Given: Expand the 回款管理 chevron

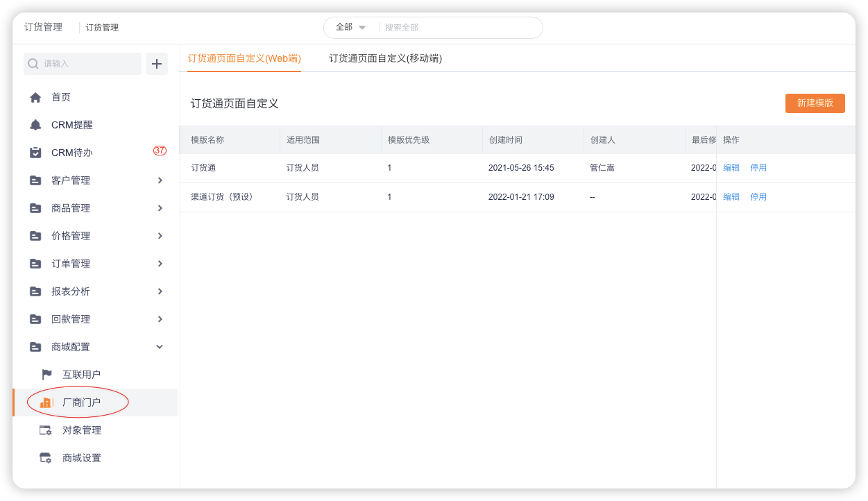Looking at the screenshot, I should [x=160, y=319].
